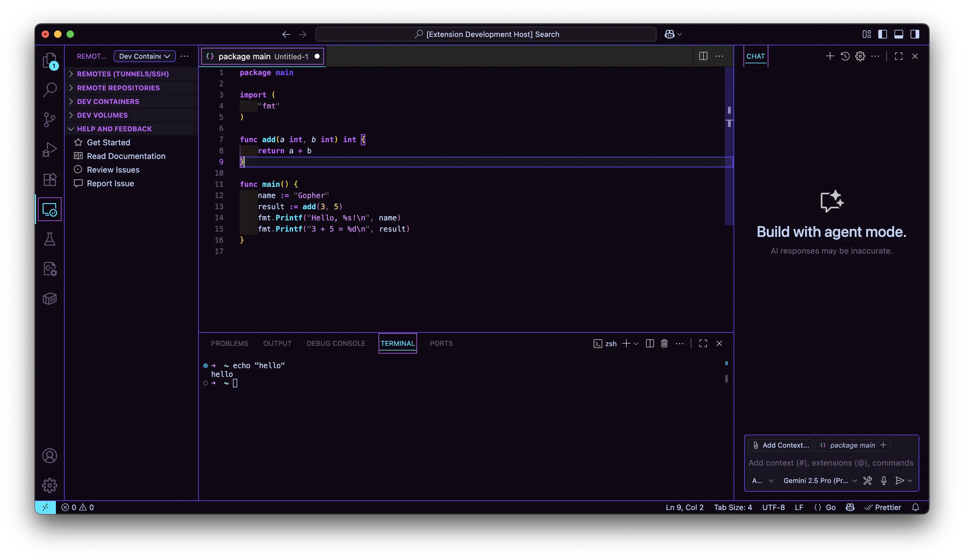964x560 pixels.
Task: Switch to the Debug Console tab
Action: tap(336, 343)
